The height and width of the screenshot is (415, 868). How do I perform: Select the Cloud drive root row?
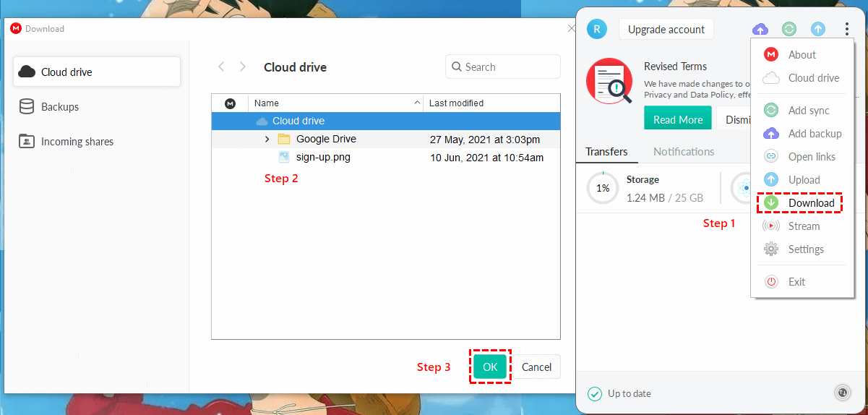coord(386,121)
